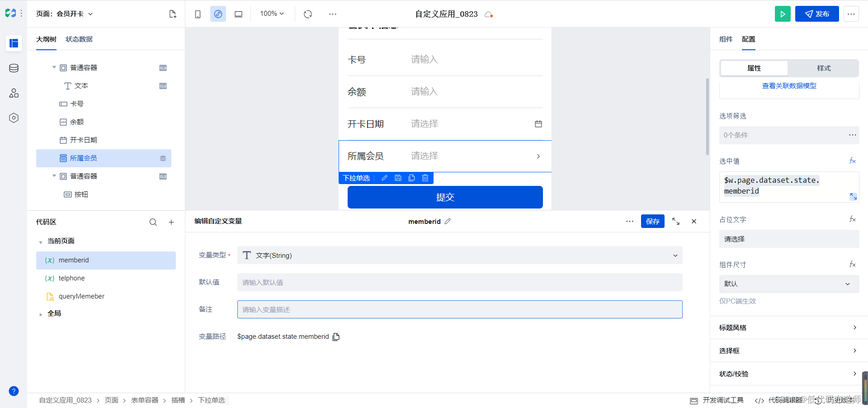Screen dimensions: 868x408
Task: Select the mini program preview mode
Action: point(218,14)
